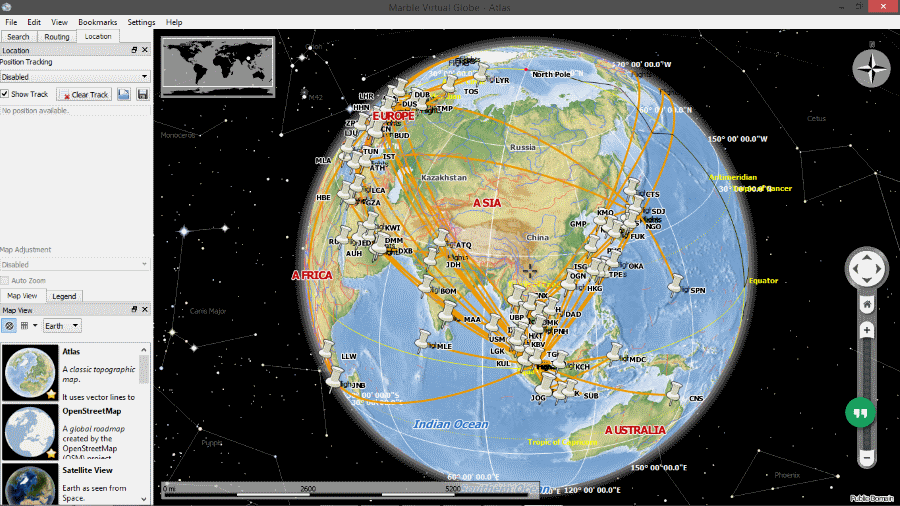Click the navigation down arrow
Screen dimensions: 900x506
click(x=867, y=280)
